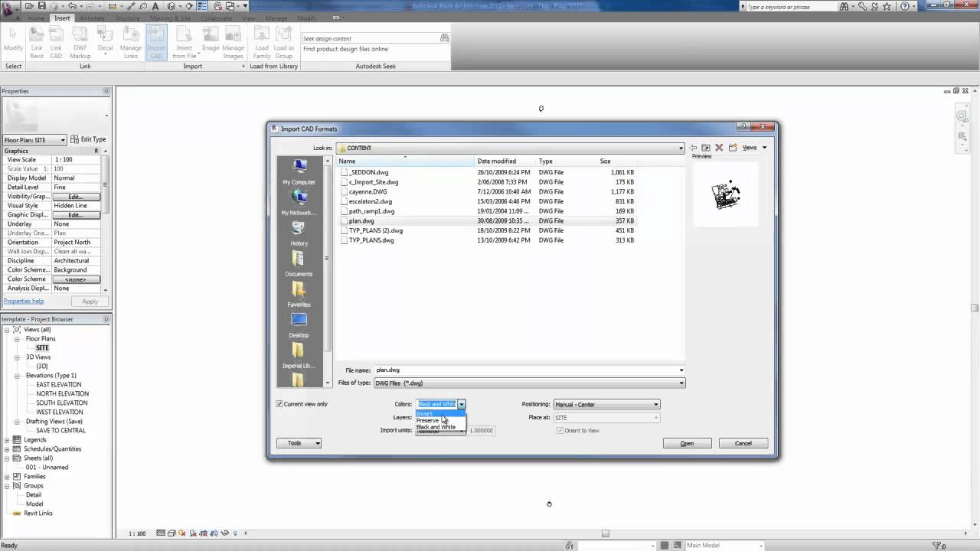Image resolution: width=980 pixels, height=551 pixels.
Task: Click the Manage Links ribbon icon
Action: (130, 43)
